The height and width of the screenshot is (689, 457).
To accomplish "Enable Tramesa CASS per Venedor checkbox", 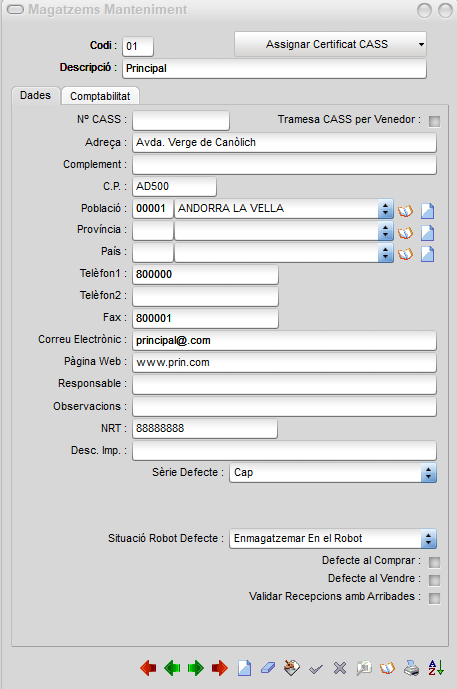I will (x=434, y=121).
